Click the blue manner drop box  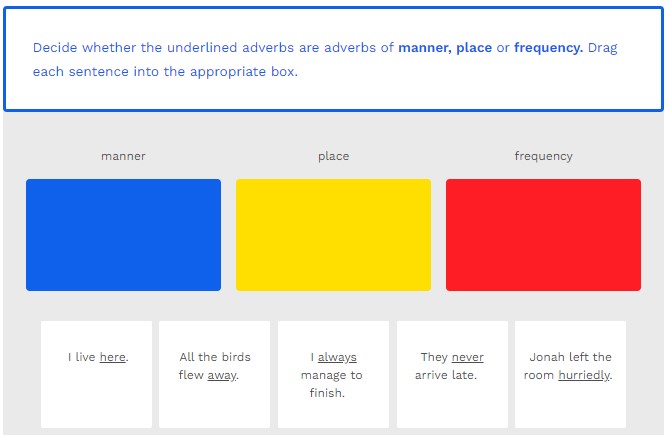point(123,235)
